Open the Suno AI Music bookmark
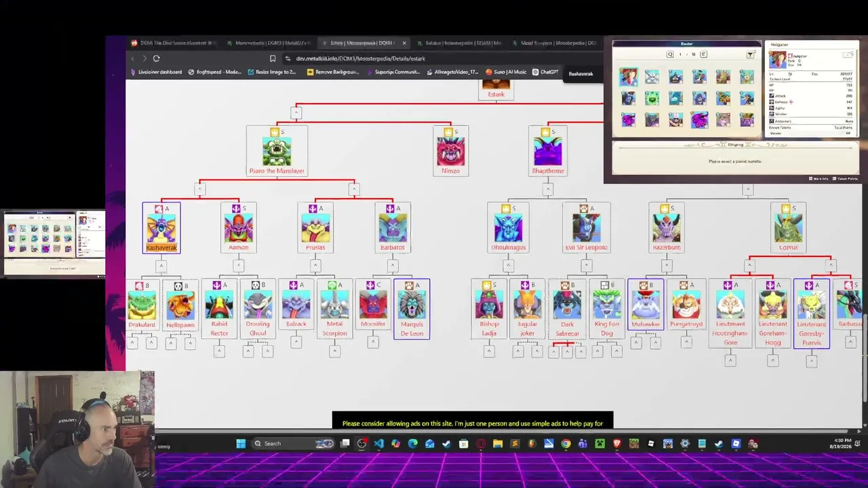The width and height of the screenshot is (868, 488). click(506, 72)
